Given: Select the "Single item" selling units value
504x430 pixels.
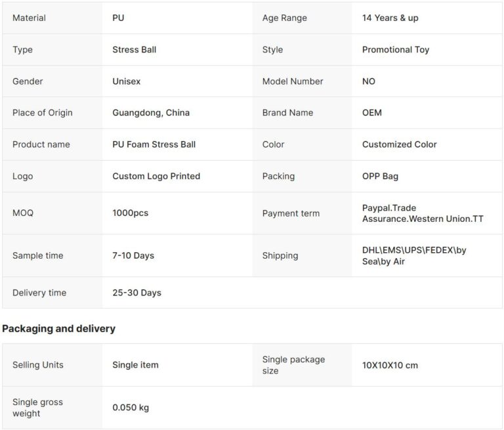Looking at the screenshot, I should tap(135, 365).
